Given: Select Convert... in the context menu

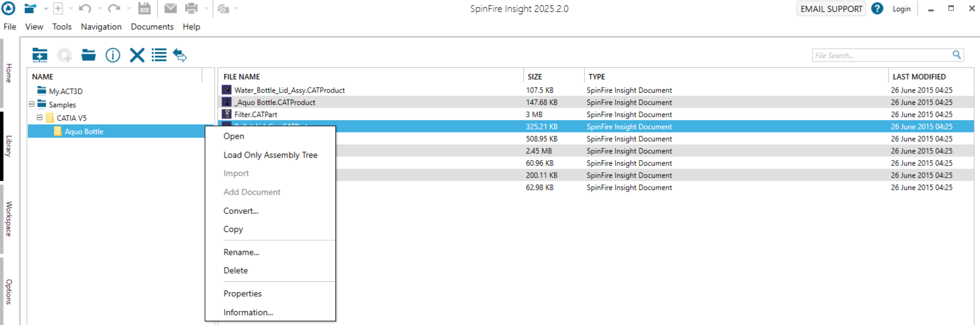Looking at the screenshot, I should [x=241, y=211].
